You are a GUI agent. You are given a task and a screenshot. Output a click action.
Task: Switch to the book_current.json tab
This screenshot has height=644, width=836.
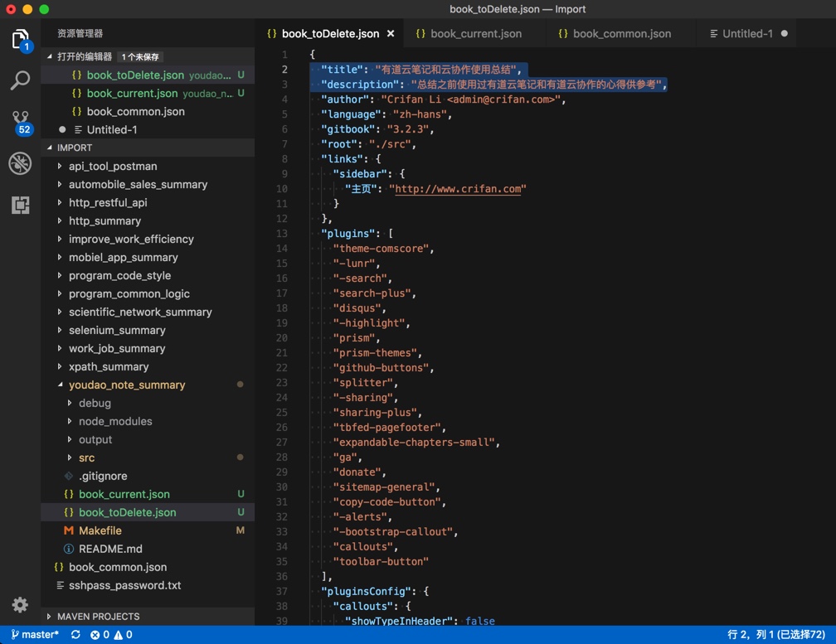point(475,34)
